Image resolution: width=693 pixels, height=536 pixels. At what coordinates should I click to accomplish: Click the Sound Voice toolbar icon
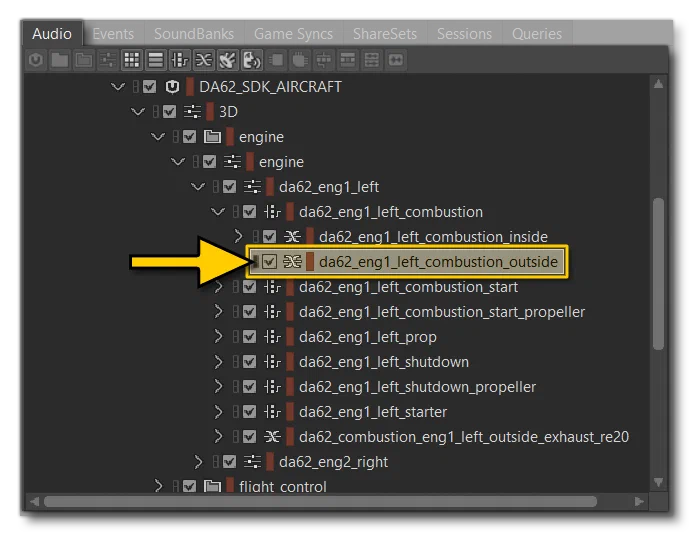pos(251,60)
